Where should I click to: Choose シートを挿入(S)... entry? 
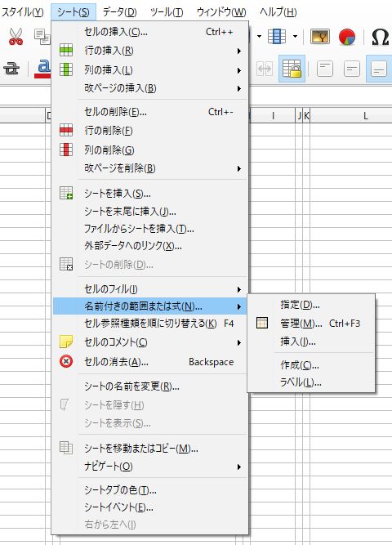point(149,194)
